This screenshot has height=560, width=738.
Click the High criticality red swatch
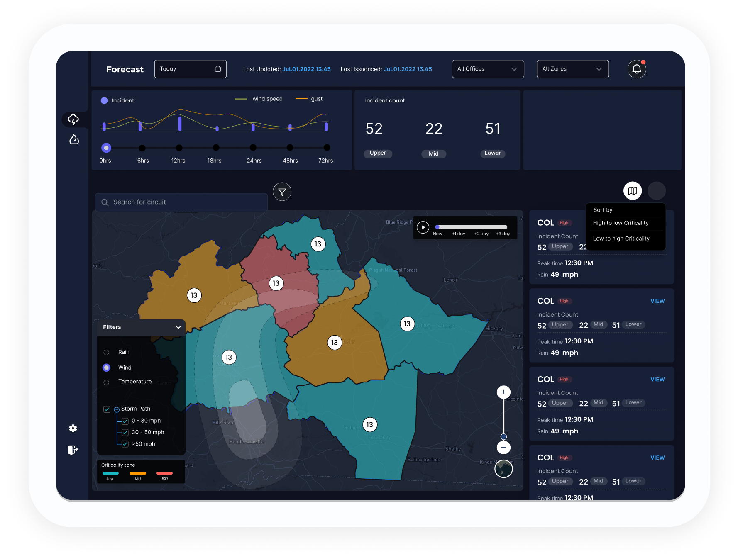164,473
